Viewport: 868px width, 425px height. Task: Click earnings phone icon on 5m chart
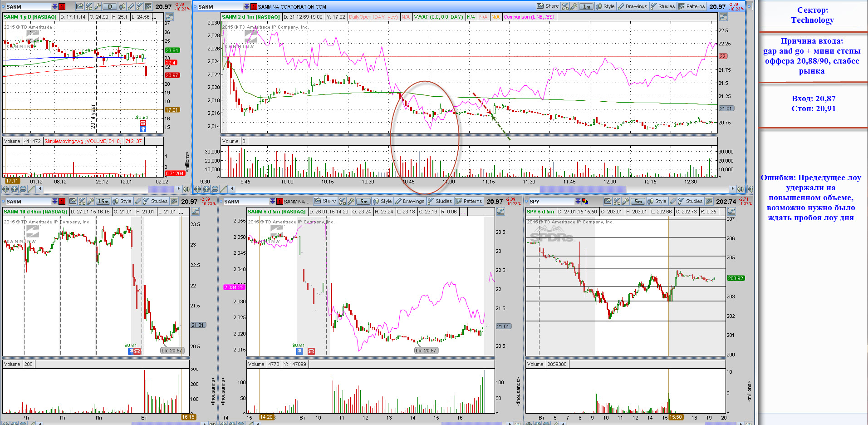pyautogui.click(x=311, y=351)
